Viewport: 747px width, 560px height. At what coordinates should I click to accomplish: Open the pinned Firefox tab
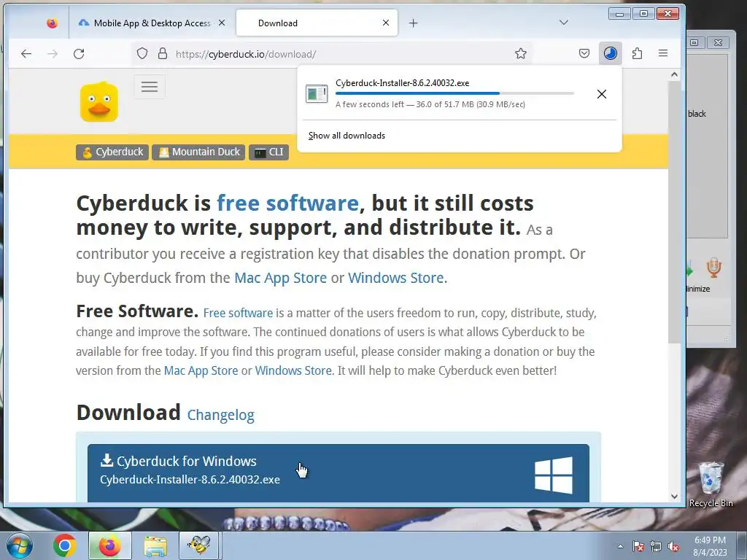coord(52,23)
